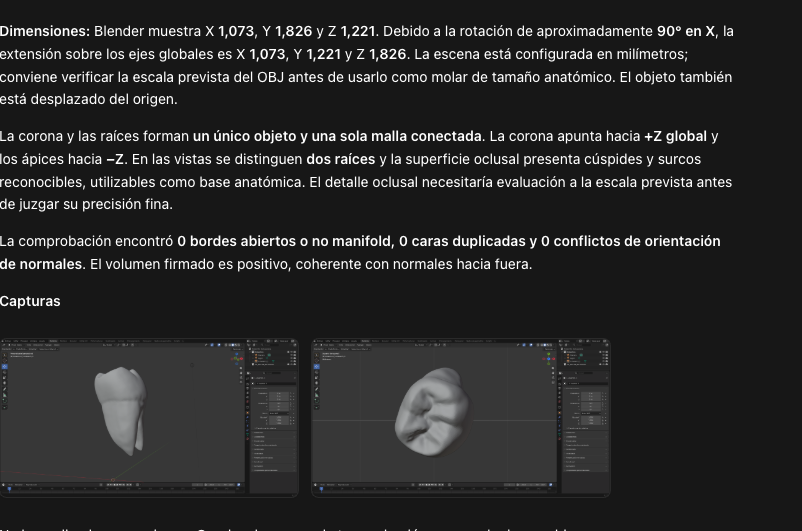Open the occlusal-view tooth screenshot thumbnail
Screen dimensions: 802x531
[461, 417]
